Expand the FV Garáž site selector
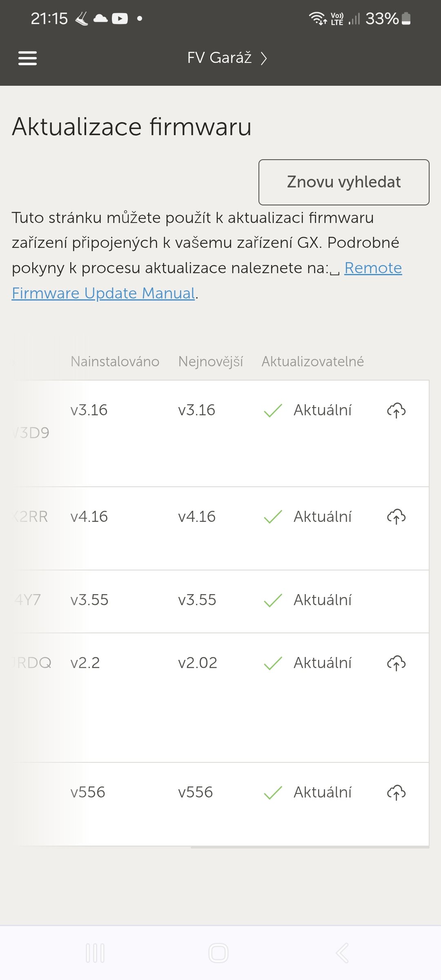The image size is (441, 980). (x=220, y=58)
